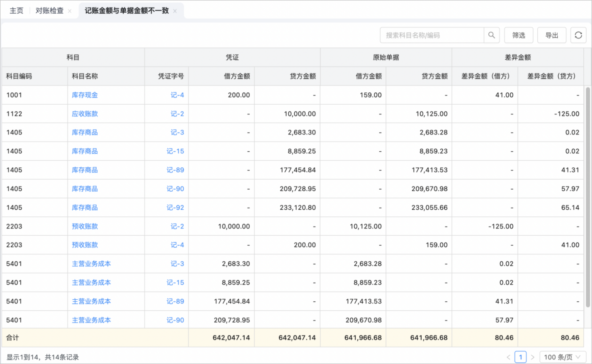Focus the 搜索科目名称/编码 search field

(x=432, y=35)
